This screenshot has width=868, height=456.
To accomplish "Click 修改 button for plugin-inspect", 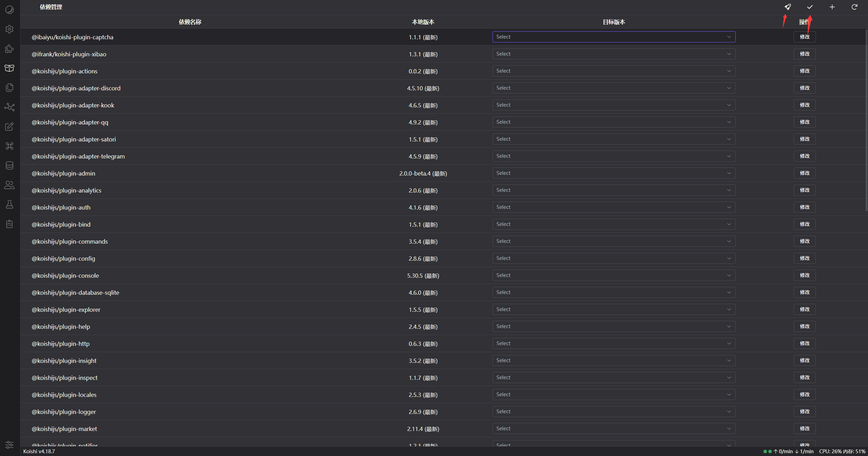I will 804,377.
